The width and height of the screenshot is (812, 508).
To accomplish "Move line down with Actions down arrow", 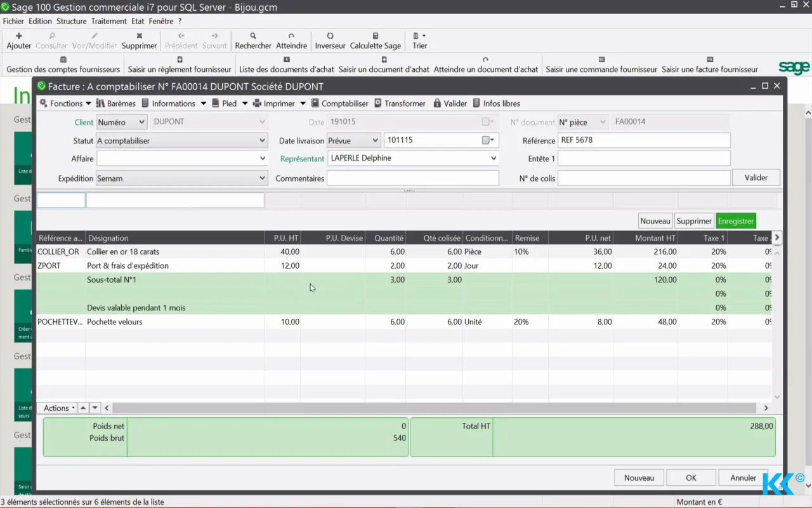I will tap(95, 408).
